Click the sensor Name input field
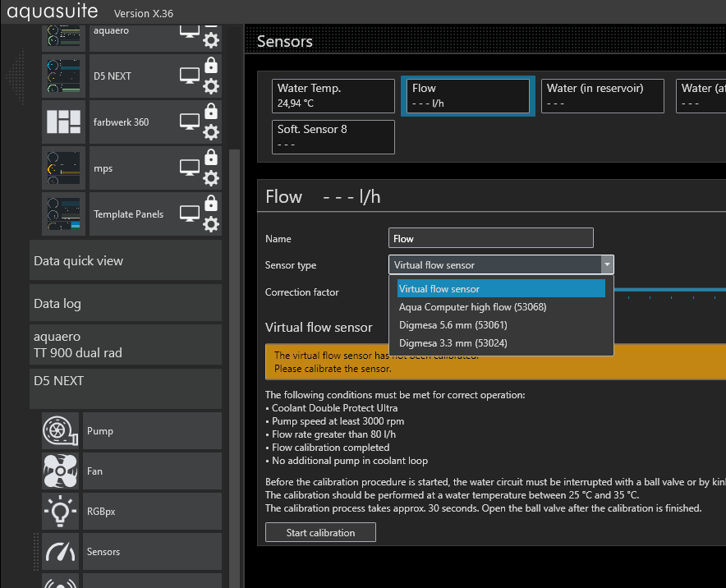 pyautogui.click(x=490, y=238)
